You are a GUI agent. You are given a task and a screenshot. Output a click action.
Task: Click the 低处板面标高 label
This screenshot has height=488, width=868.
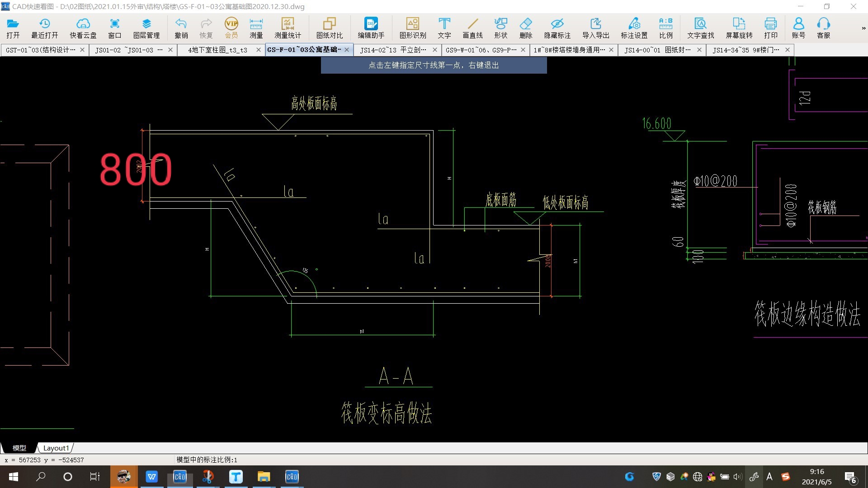(x=566, y=202)
